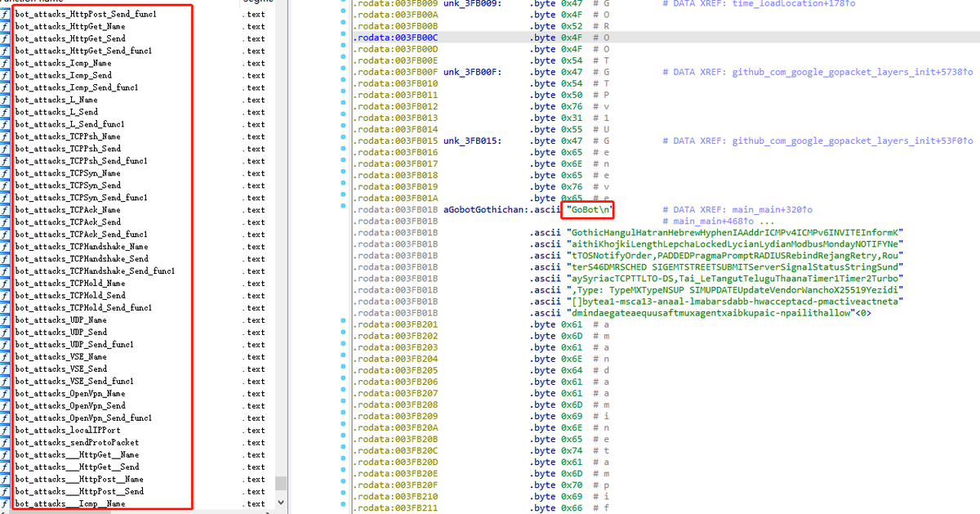Click function icon beside bot_attacks_OpenVpn_Name
The image size is (980, 514).
(x=6, y=394)
